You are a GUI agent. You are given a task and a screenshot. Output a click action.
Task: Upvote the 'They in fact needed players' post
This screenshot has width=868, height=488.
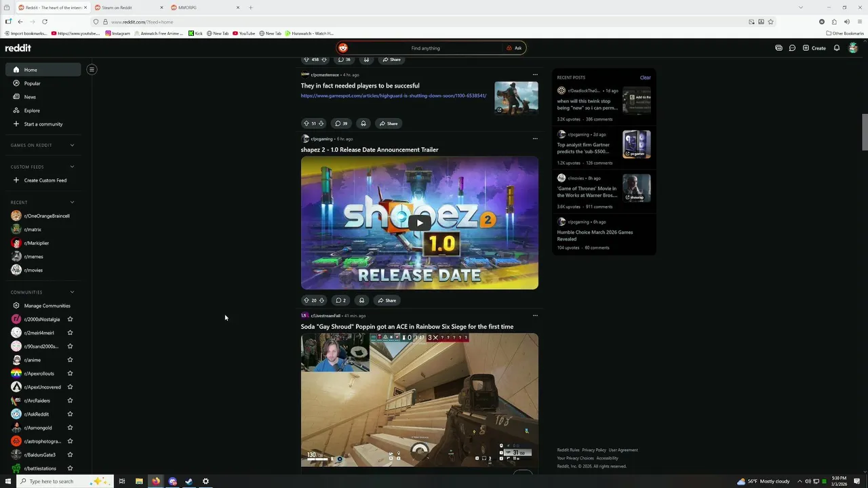(306, 123)
